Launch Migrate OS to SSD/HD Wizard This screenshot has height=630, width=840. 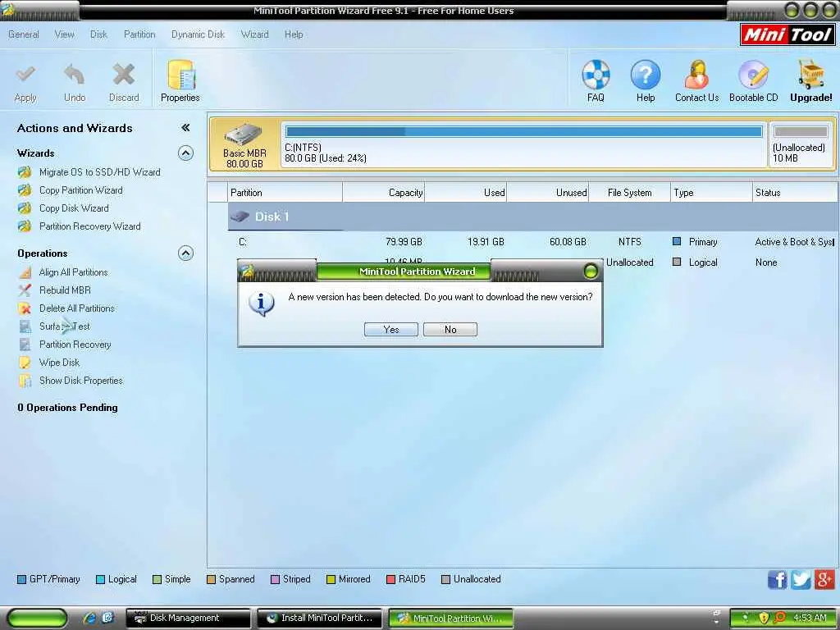click(x=99, y=172)
